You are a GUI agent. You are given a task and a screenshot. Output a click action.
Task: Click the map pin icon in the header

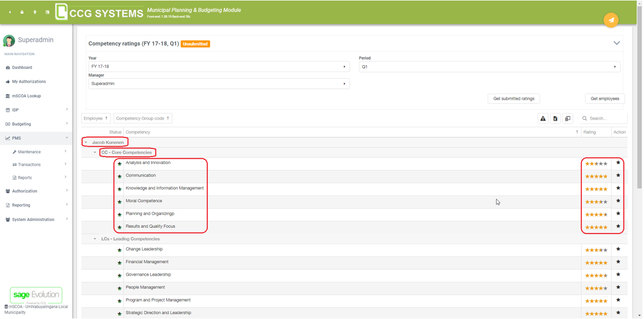click(35, 12)
